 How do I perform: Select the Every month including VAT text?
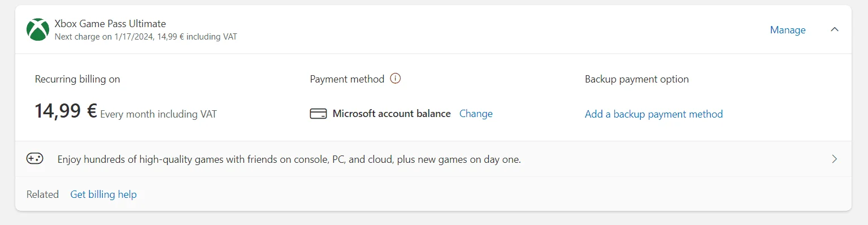(x=158, y=114)
